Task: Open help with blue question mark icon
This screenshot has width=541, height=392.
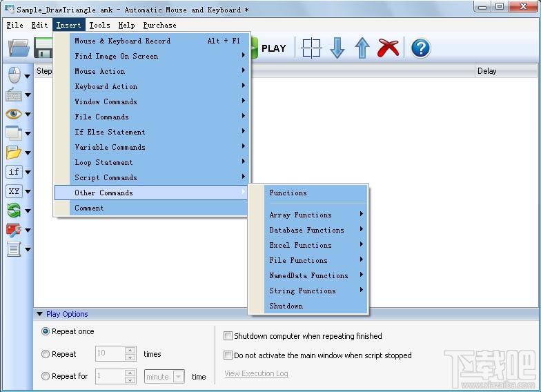Action: pyautogui.click(x=421, y=48)
